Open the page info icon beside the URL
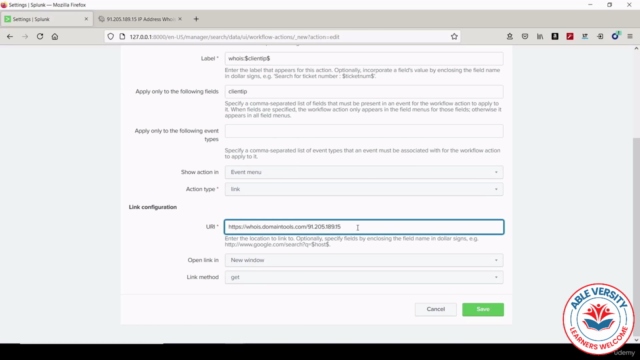640x360 pixels. (122, 37)
